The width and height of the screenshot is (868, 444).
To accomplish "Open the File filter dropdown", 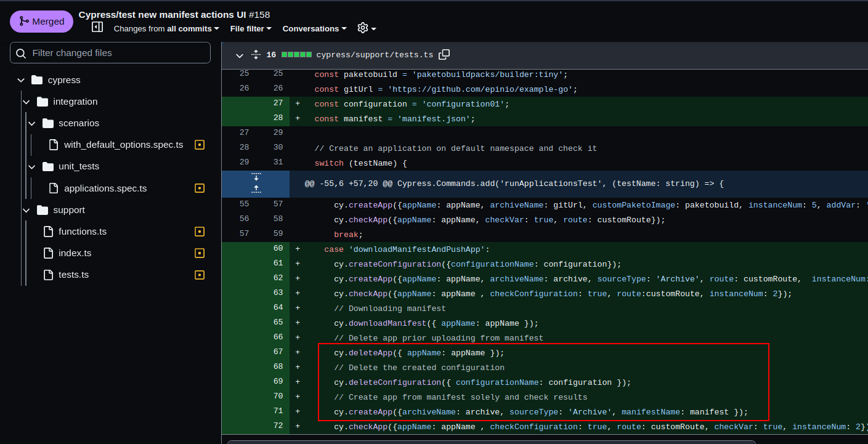I will [250, 28].
